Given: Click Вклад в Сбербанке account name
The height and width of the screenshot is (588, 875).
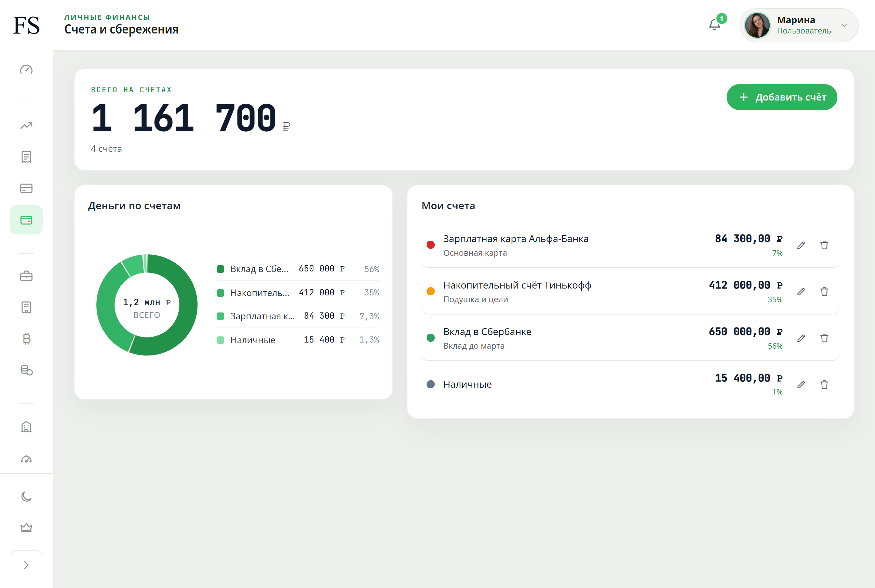Looking at the screenshot, I should coord(487,332).
